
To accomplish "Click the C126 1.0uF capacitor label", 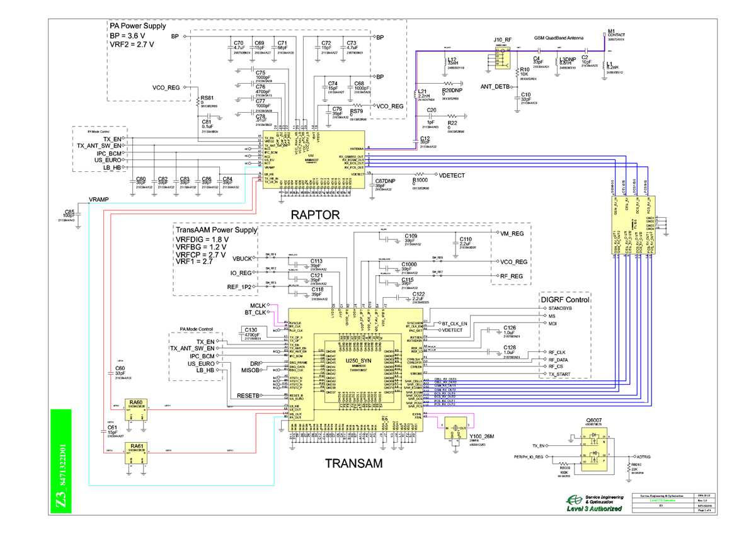I will (509, 331).
